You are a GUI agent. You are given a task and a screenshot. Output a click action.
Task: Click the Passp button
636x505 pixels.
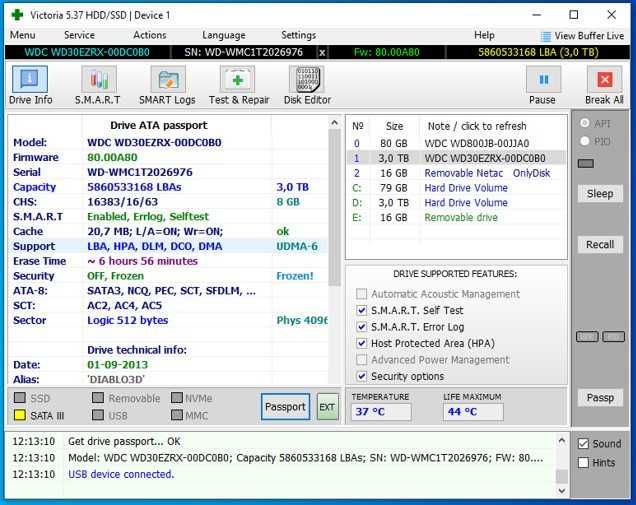click(x=600, y=398)
